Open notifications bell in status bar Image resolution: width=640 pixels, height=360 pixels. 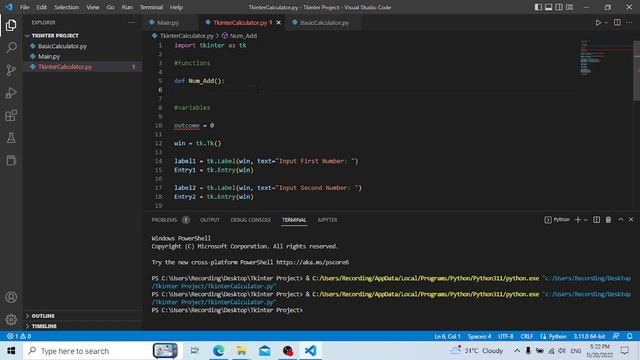629,336
